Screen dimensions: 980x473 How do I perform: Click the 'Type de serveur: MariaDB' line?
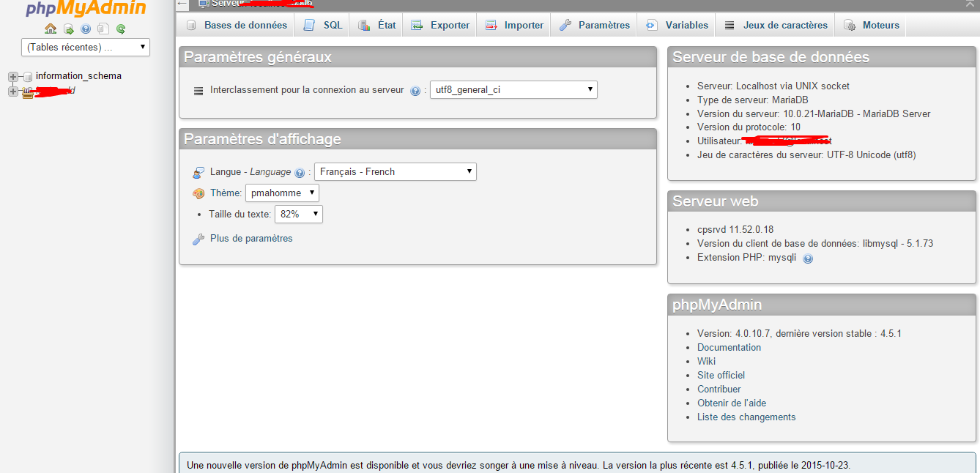coord(752,100)
